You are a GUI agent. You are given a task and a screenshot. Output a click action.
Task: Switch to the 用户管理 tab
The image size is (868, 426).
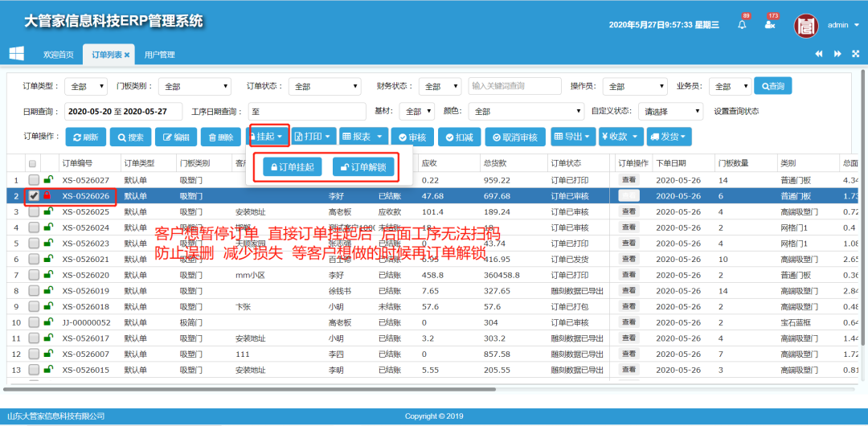point(159,55)
